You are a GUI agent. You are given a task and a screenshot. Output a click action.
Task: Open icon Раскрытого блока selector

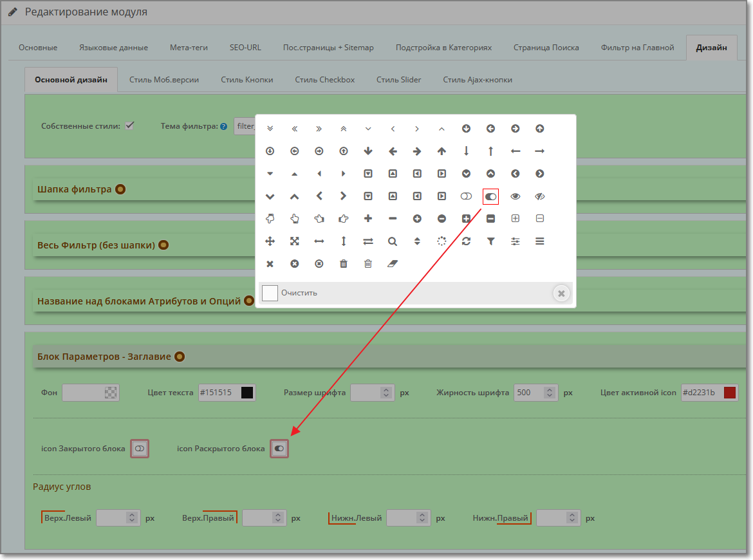[x=279, y=449]
